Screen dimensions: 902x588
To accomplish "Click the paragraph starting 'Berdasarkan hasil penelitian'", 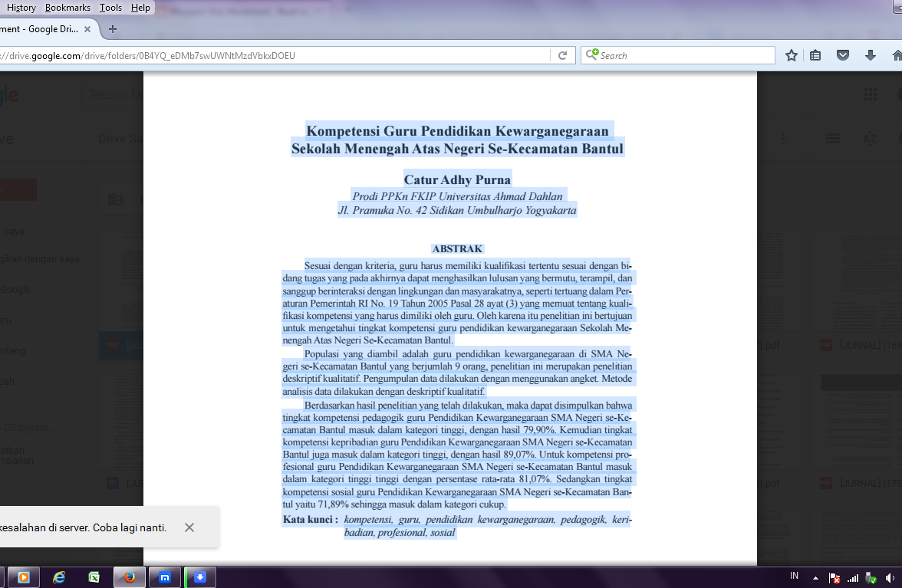I will tap(457, 455).
